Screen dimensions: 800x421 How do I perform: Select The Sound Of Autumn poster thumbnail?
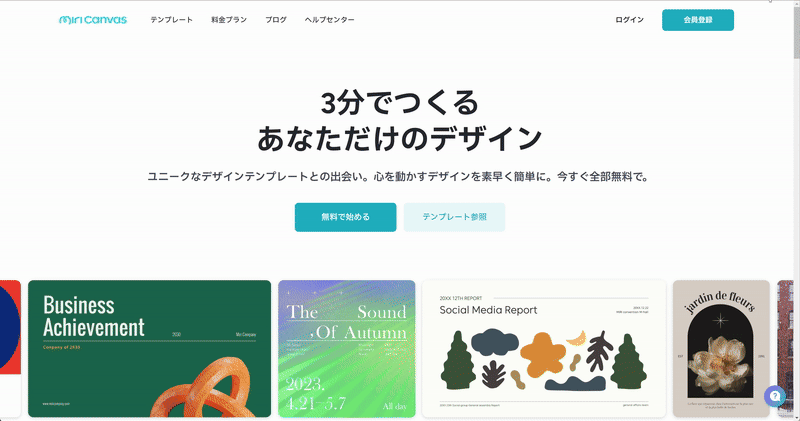347,349
